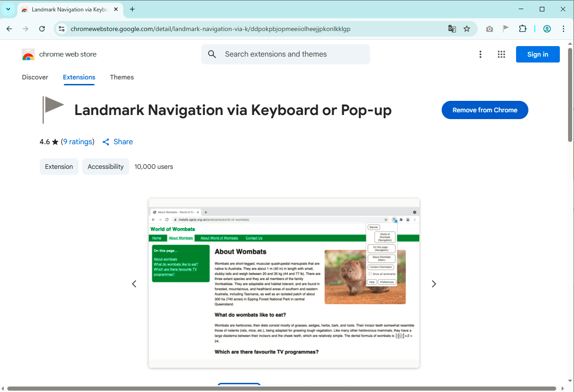The width and height of the screenshot is (574, 392).
Task: Reload the current page
Action: (42, 29)
